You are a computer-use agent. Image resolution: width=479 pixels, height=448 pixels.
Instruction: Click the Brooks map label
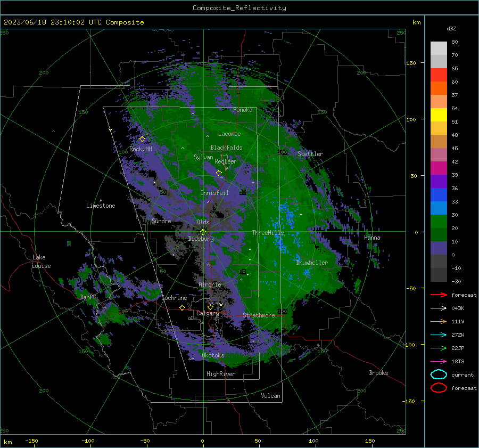click(378, 373)
